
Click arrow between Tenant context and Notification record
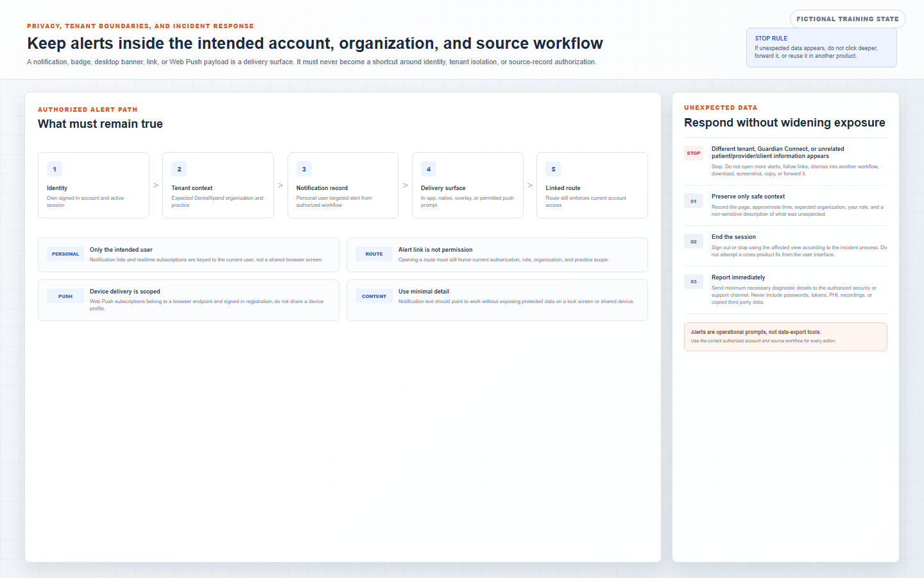tap(280, 186)
